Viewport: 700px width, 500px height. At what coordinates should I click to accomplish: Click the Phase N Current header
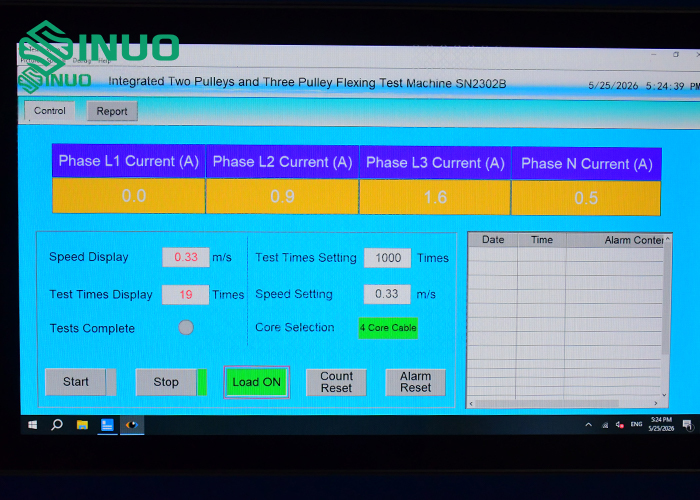pyautogui.click(x=587, y=164)
